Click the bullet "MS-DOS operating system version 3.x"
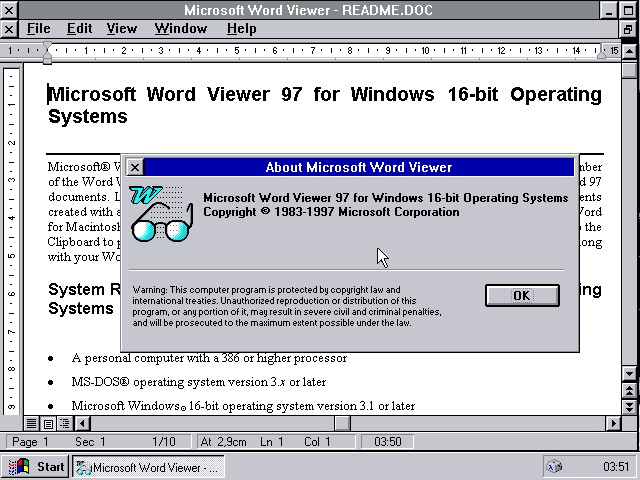This screenshot has height=480, width=640. tap(198, 382)
